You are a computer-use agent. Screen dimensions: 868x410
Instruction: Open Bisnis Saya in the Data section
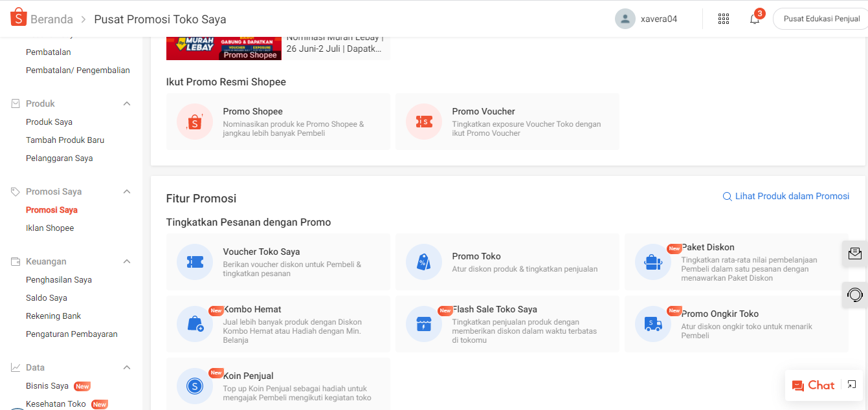click(x=47, y=385)
